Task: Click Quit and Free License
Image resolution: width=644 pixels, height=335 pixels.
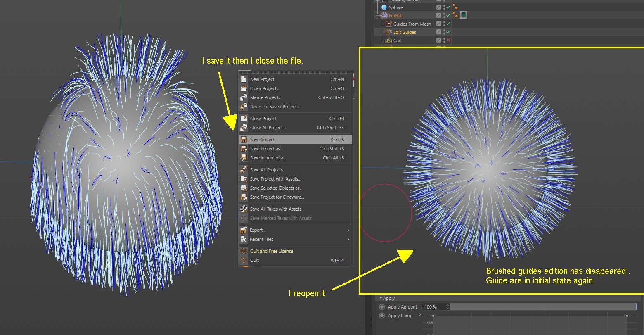Action: click(271, 251)
